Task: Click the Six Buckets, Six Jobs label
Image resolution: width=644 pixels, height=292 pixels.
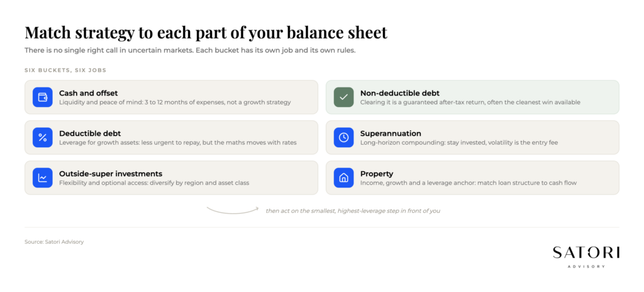Action: tap(65, 70)
